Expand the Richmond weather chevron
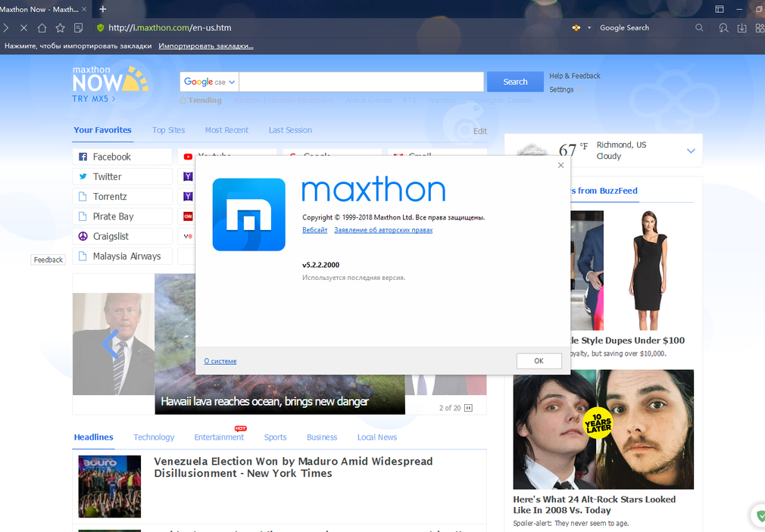This screenshot has height=532, width=765. [691, 151]
